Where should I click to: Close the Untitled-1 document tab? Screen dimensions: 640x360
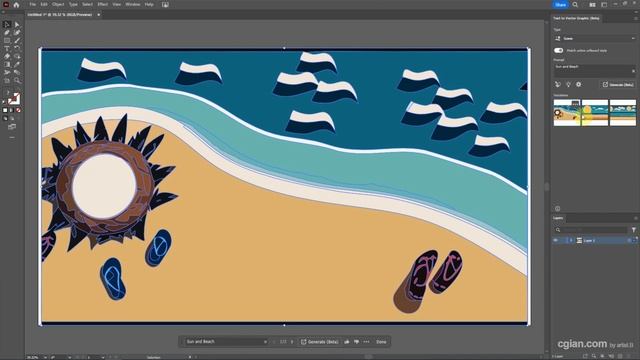(98, 15)
